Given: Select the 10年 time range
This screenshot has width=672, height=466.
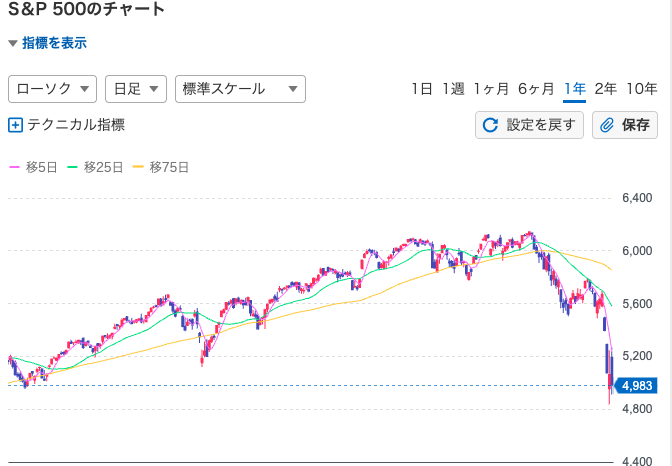Looking at the screenshot, I should [641, 89].
